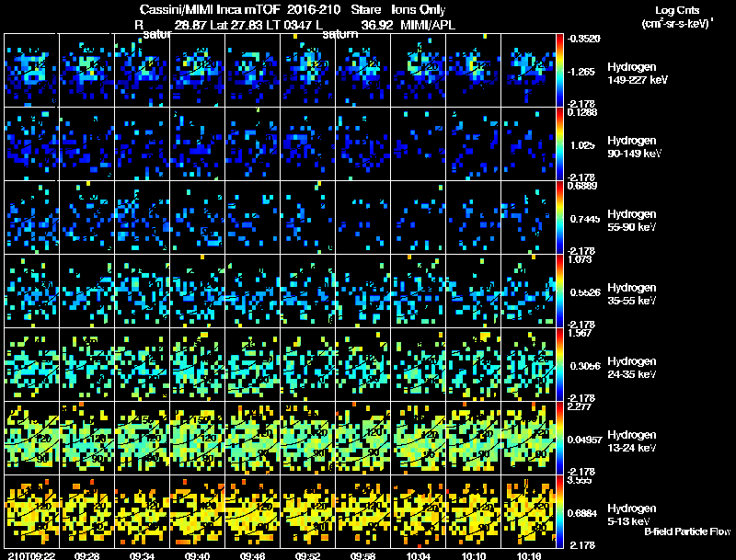This screenshot has height=560, width=736.
Task: Click the '210T09:22' time label
Action: [31, 555]
